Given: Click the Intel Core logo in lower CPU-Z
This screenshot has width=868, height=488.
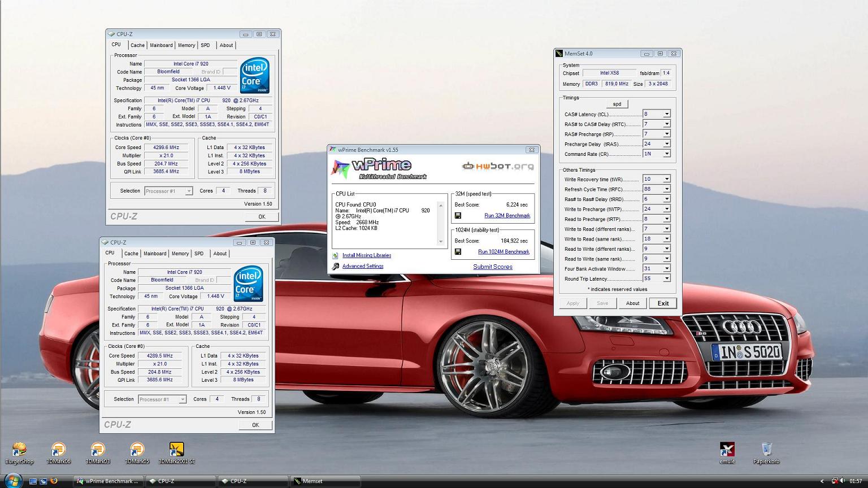Looking at the screenshot, I should [248, 284].
